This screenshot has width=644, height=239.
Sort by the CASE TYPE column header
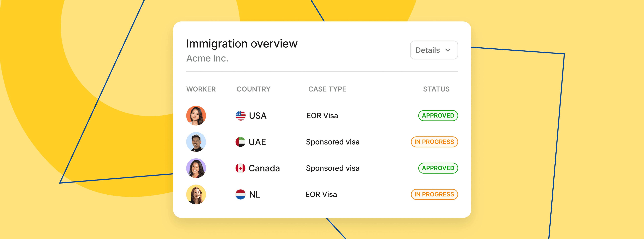[x=327, y=89]
